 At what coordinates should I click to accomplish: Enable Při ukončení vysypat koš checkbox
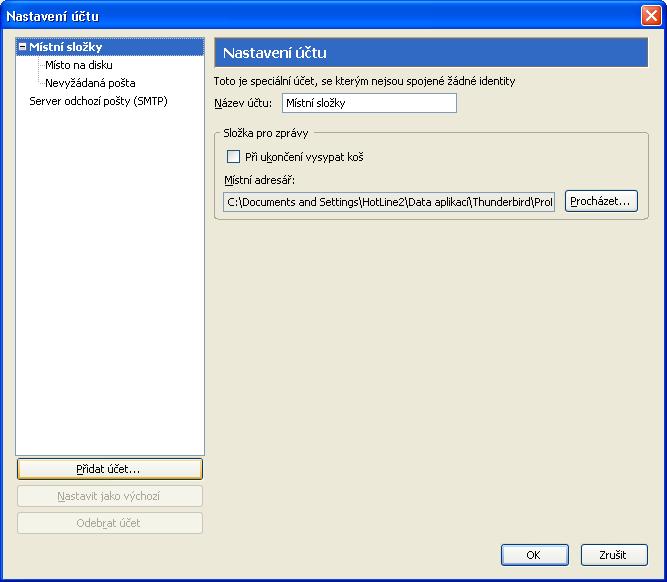pyautogui.click(x=234, y=157)
